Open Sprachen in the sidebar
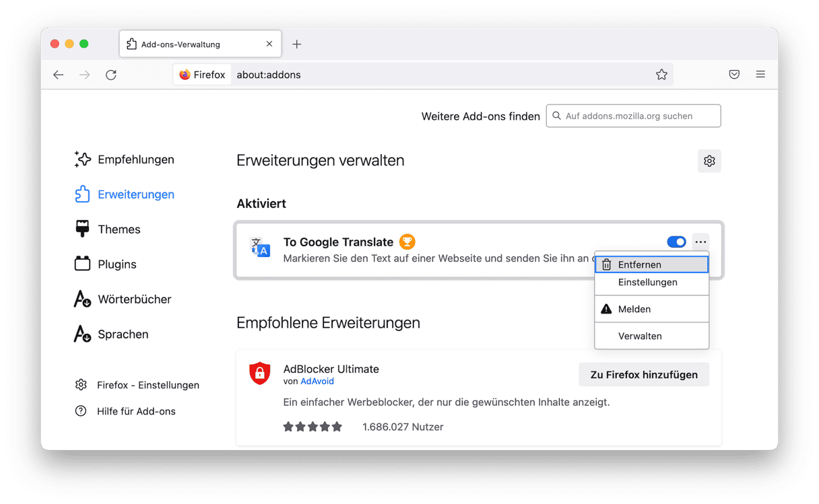819x504 pixels. 111,334
